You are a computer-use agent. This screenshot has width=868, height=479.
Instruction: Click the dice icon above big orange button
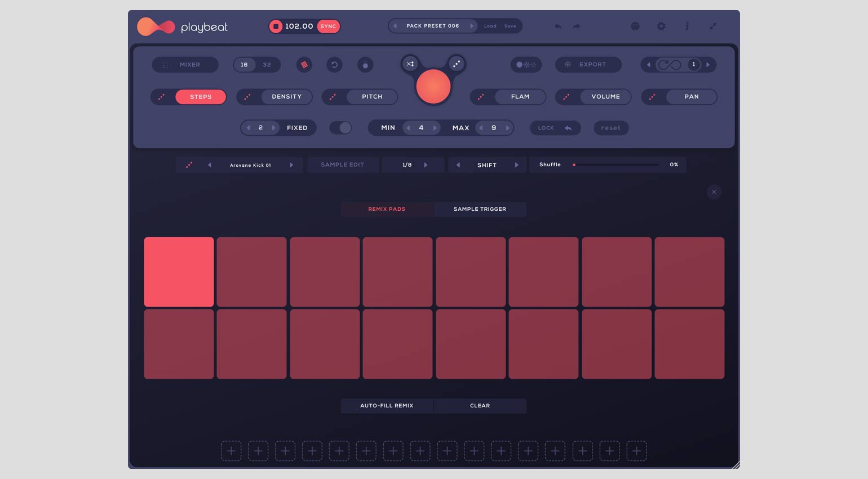coord(457,64)
